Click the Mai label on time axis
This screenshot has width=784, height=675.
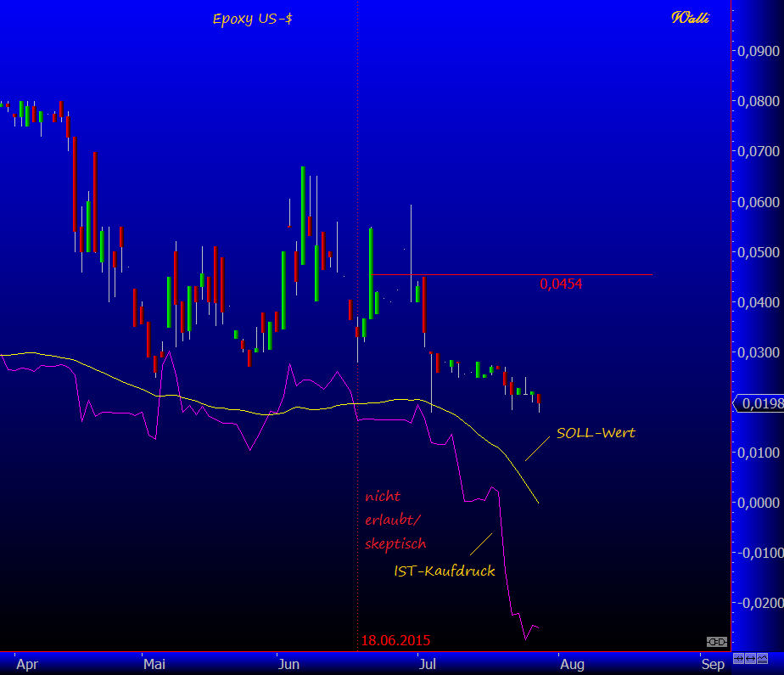[154, 665]
